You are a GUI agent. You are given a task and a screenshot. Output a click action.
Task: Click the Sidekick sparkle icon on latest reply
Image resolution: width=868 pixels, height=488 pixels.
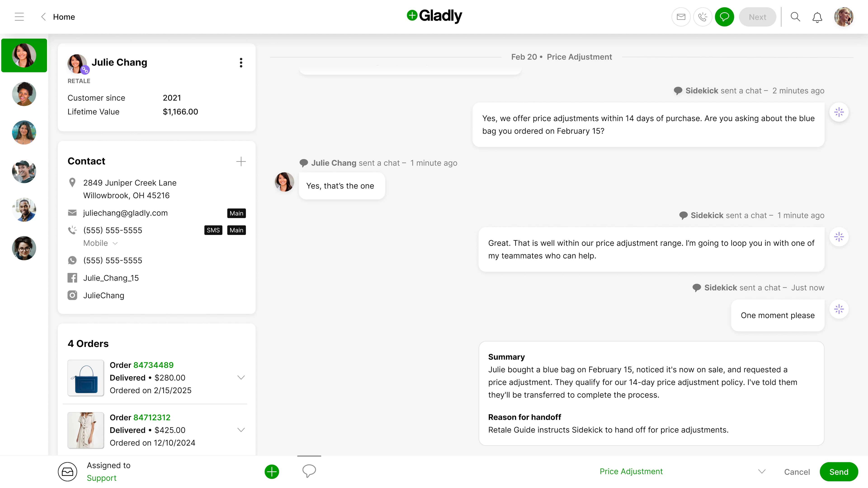pos(839,309)
